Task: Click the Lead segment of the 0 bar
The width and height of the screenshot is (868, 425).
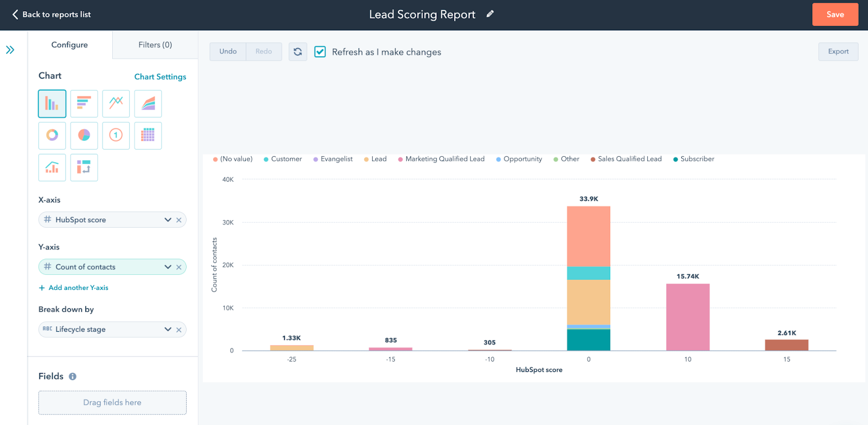Action: tap(589, 302)
